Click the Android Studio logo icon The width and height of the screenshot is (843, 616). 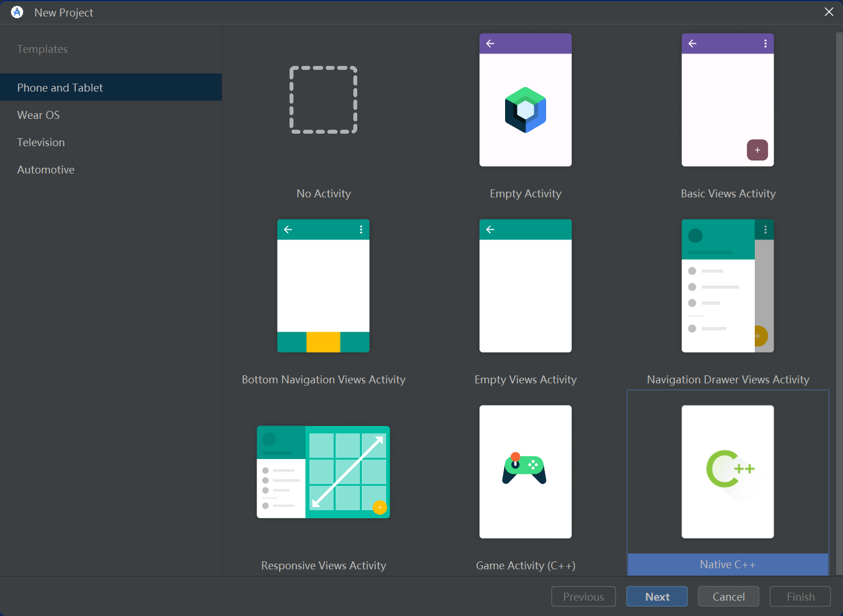(x=17, y=12)
